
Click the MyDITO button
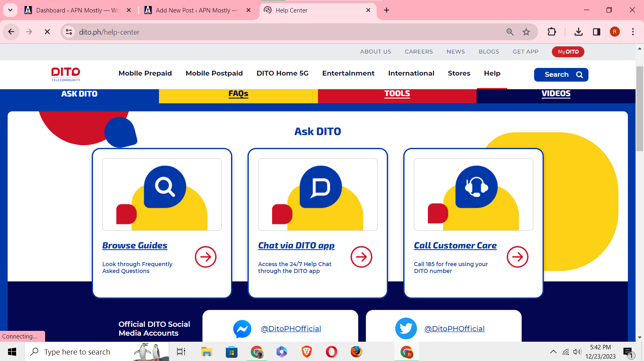point(568,52)
